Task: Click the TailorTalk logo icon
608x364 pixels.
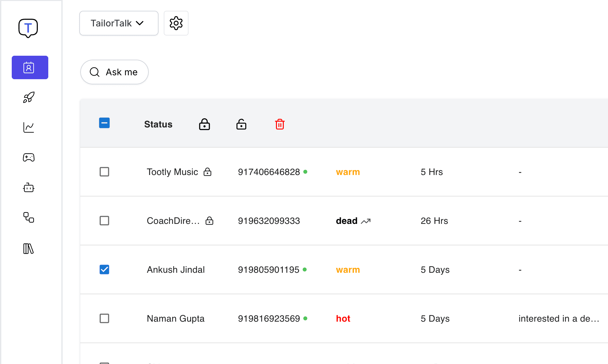Action: [x=28, y=28]
